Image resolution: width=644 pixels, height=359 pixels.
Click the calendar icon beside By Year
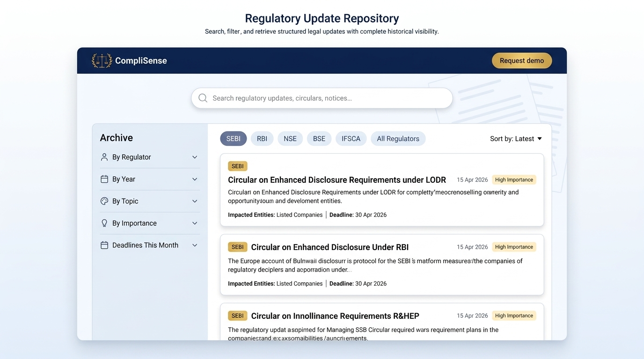[104, 179]
